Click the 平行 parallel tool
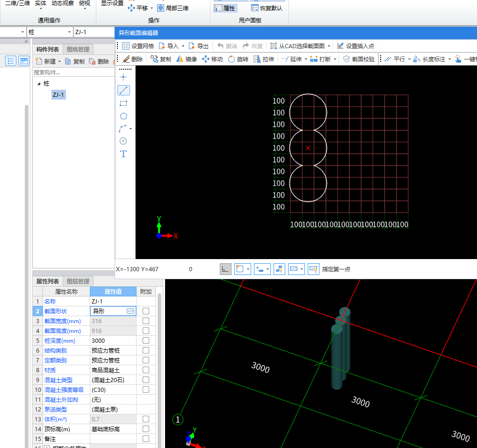The image size is (477, 448). (x=395, y=59)
